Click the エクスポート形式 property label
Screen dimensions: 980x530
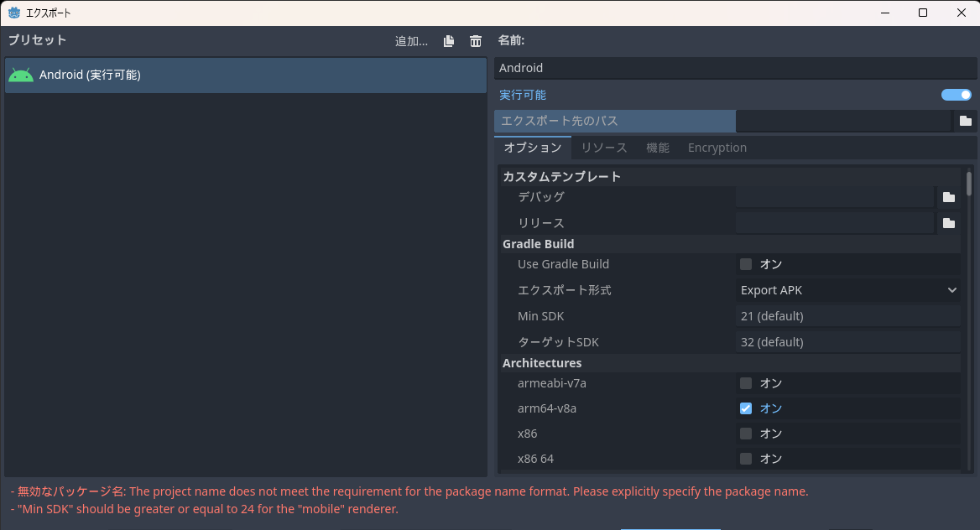tap(565, 290)
